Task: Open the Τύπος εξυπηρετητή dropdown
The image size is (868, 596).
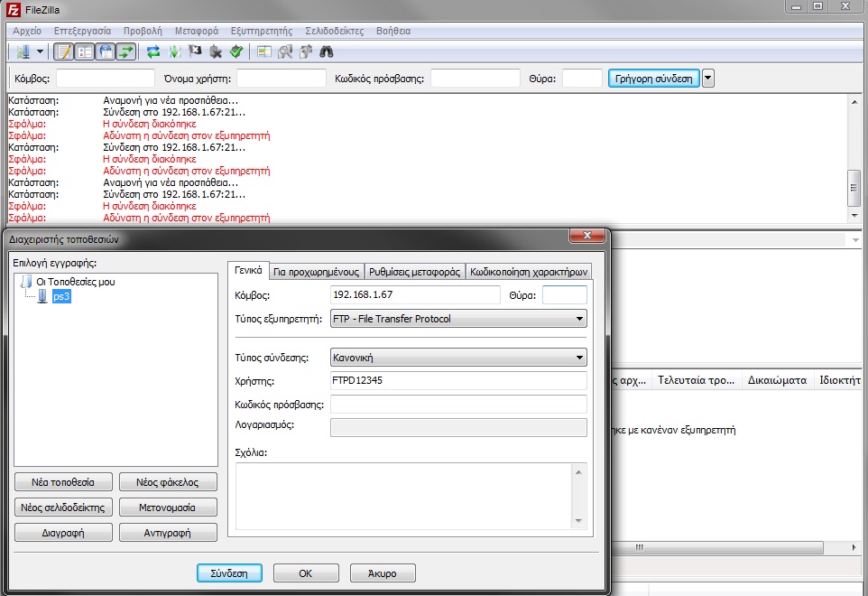Action: (x=458, y=319)
